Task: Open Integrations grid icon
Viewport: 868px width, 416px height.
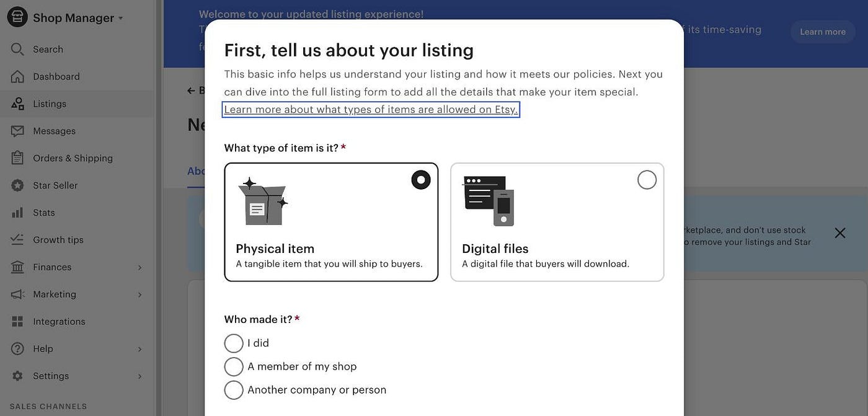Action: (x=17, y=321)
